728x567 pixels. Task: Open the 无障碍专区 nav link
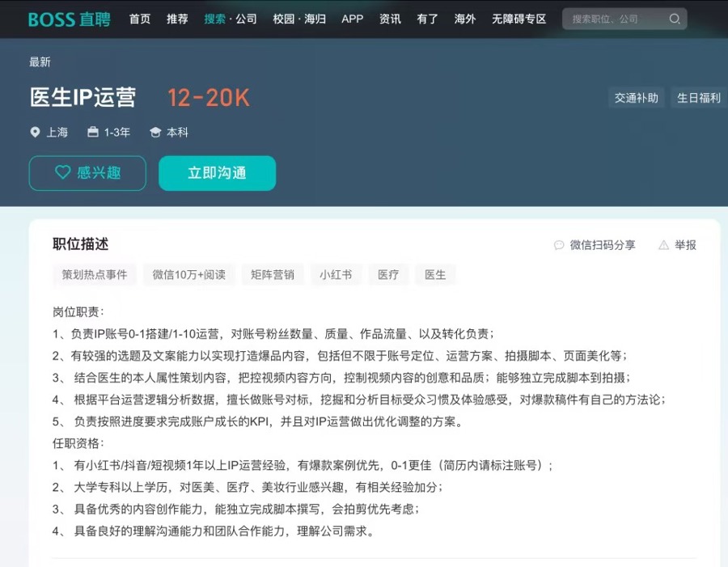(x=518, y=19)
